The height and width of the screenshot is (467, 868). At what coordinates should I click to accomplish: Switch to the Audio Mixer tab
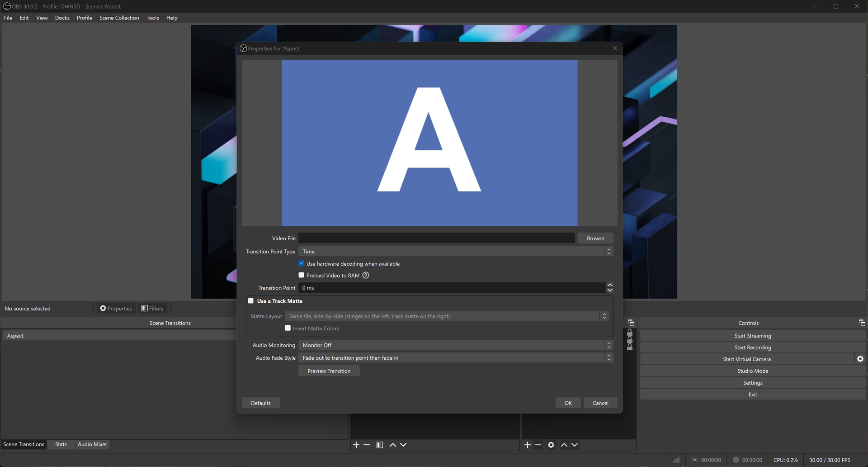[92, 444]
